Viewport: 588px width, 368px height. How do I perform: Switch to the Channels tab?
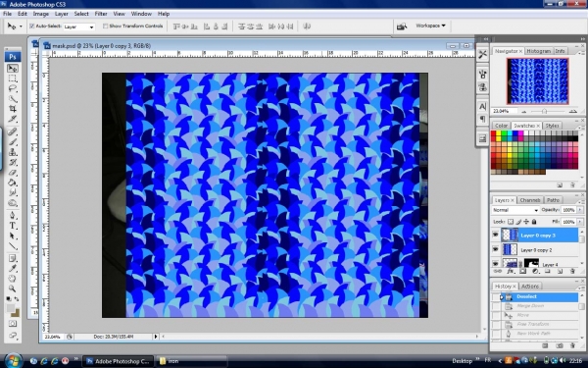(530, 200)
